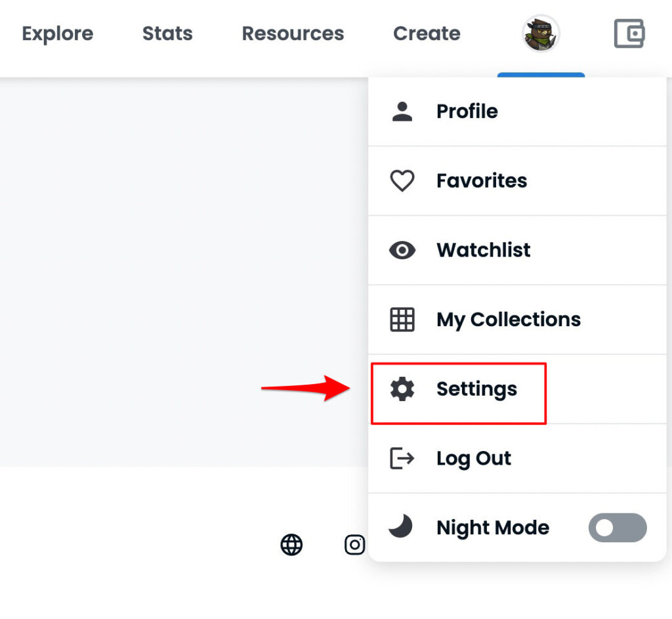Open the user avatar profile menu
This screenshot has width=672, height=619.
tap(541, 33)
